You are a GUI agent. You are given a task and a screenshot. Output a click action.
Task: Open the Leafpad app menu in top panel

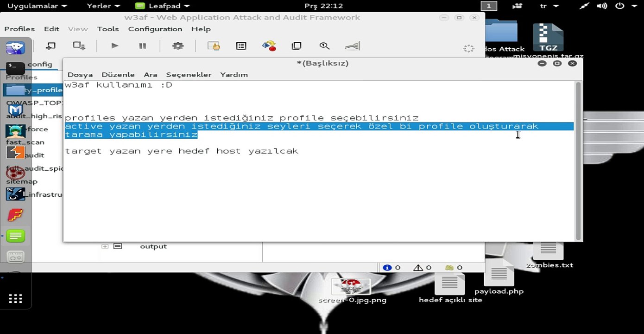[x=162, y=6]
